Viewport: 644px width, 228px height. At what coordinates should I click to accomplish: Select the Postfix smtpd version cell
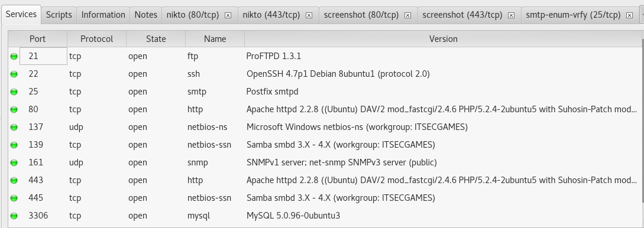tap(443, 92)
